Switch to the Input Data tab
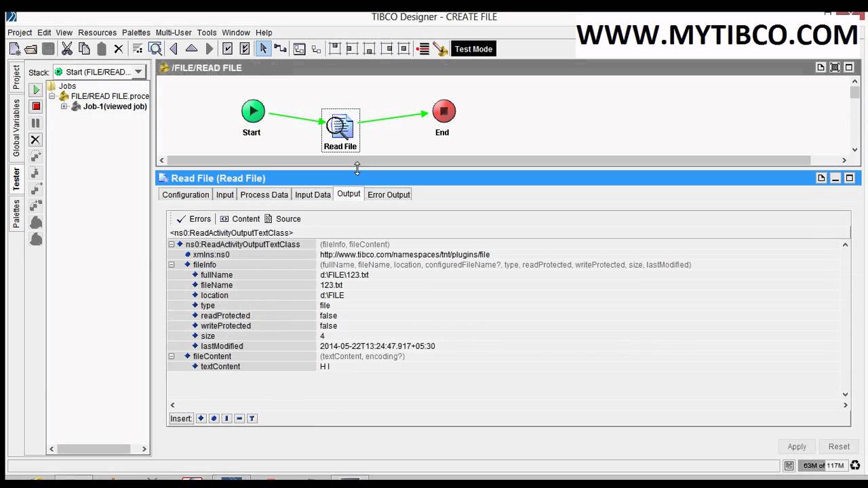Screen dimensions: 868x488 coord(313,195)
